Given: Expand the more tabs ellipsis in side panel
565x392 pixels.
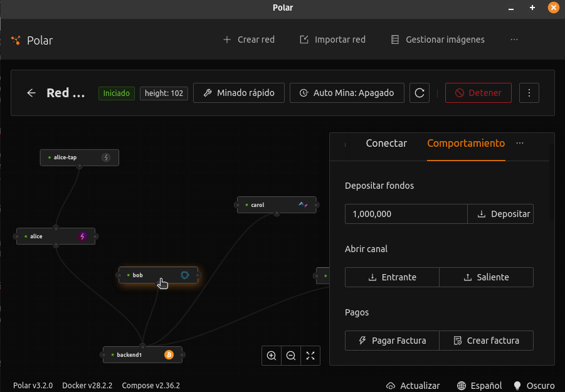Looking at the screenshot, I should [x=520, y=144].
